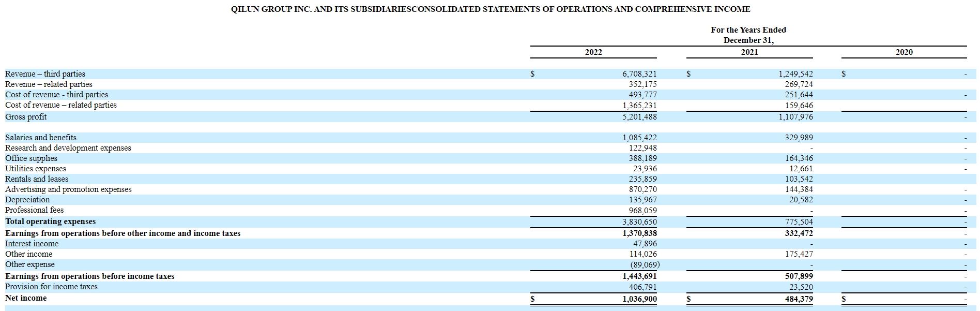Select the 269,724 value

(x=799, y=84)
